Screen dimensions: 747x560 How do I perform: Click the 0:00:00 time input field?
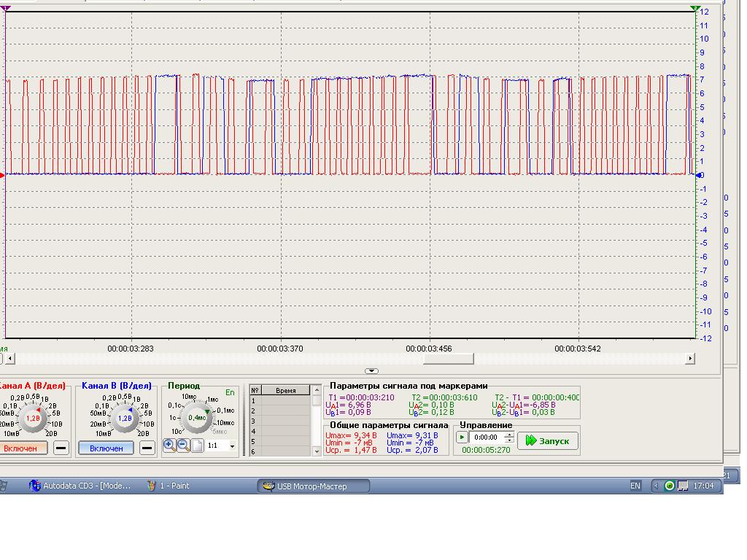[487, 438]
